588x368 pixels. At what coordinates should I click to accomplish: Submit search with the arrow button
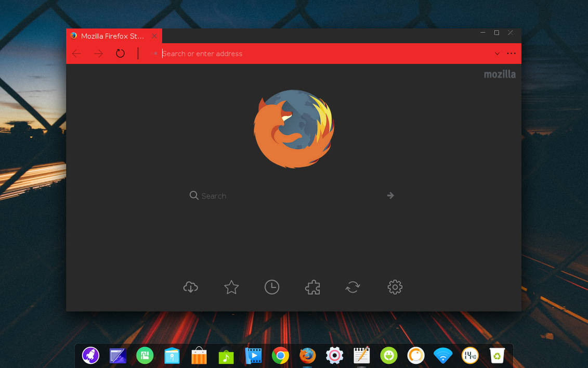390,196
